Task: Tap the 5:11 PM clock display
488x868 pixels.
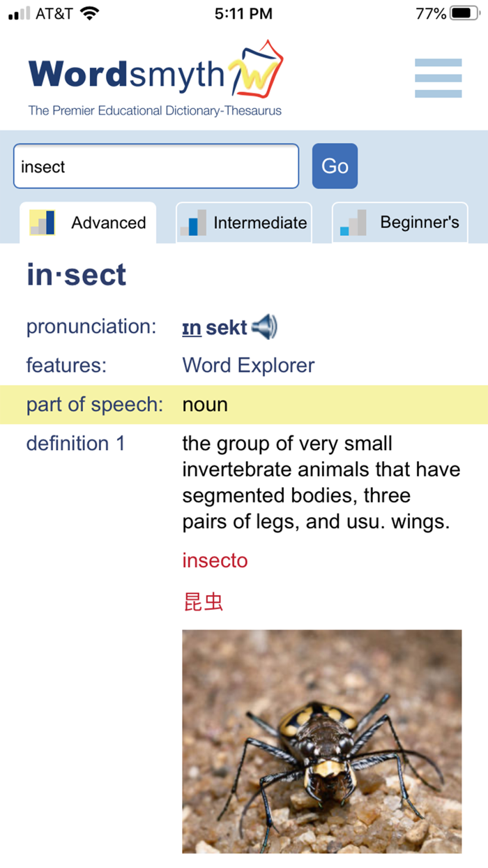Action: tap(243, 13)
